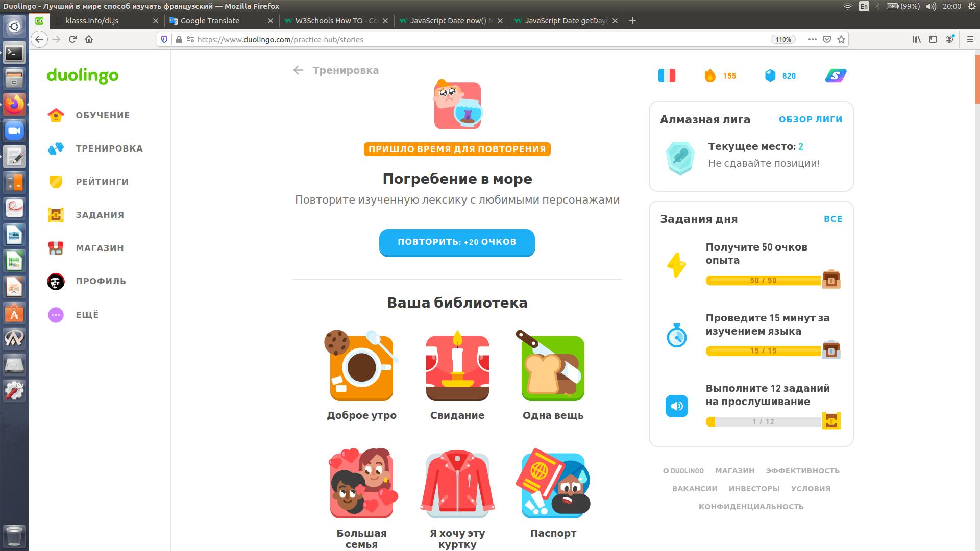The image size is (980, 551).
Task: Click the Обзор лиги link
Action: click(x=810, y=119)
